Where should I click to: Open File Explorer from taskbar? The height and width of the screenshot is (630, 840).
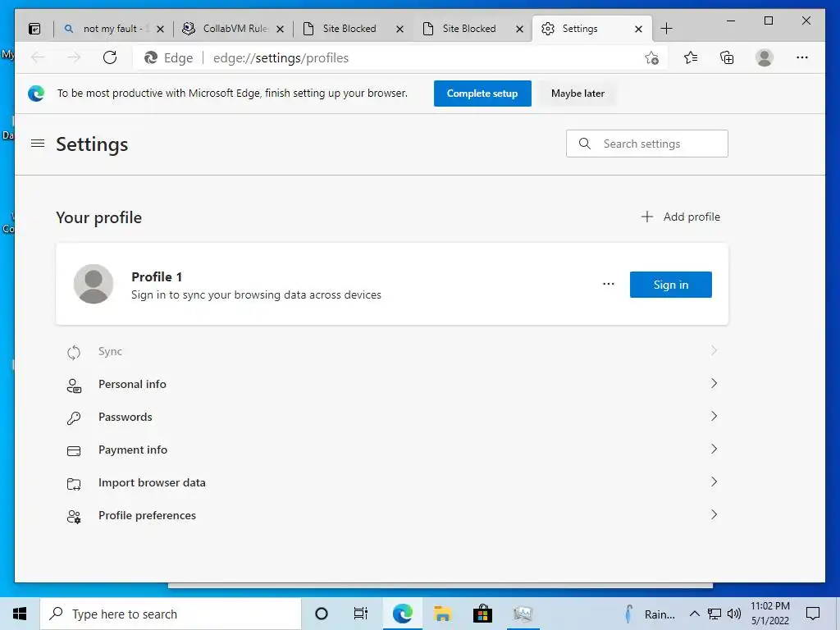coord(442,614)
